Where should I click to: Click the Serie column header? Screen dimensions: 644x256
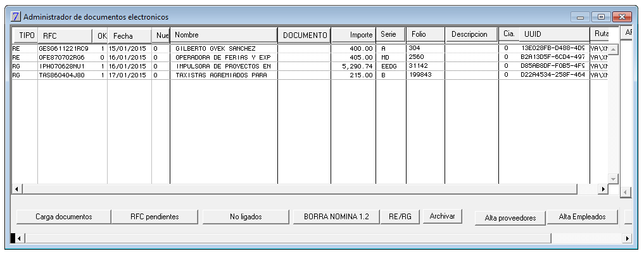391,34
